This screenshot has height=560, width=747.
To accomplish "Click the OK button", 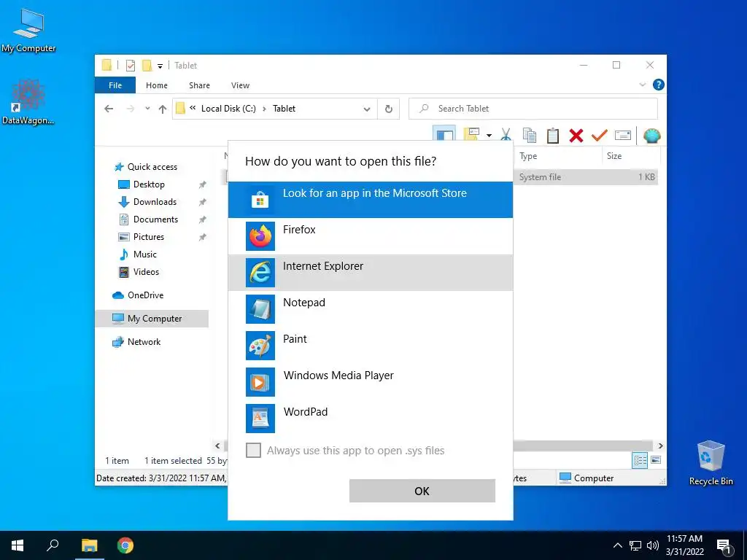I will (422, 491).
